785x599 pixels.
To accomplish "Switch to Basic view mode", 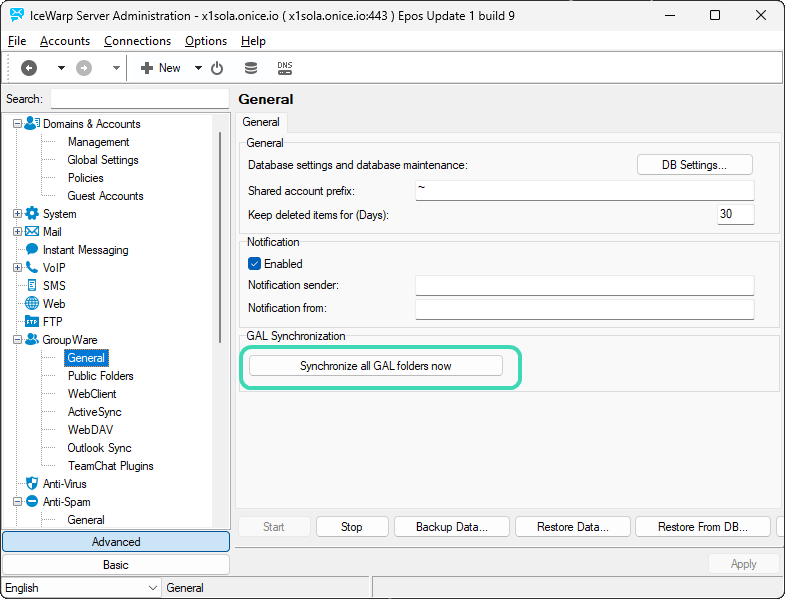I will click(x=116, y=565).
